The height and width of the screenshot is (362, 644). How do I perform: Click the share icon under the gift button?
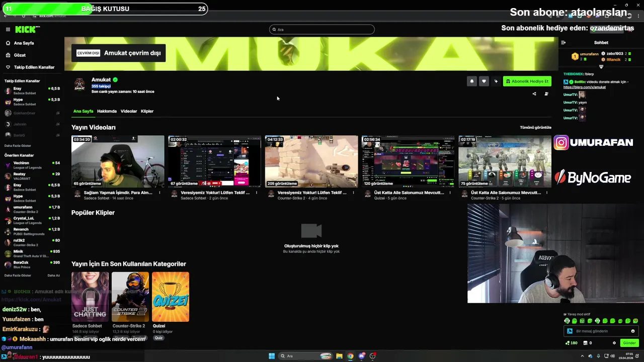(534, 94)
